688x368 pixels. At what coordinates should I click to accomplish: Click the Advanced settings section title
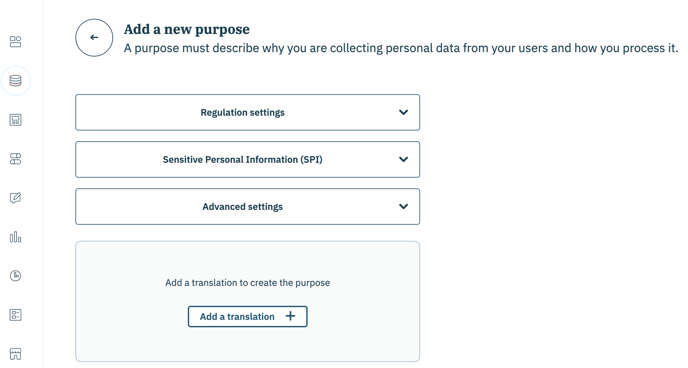243,207
